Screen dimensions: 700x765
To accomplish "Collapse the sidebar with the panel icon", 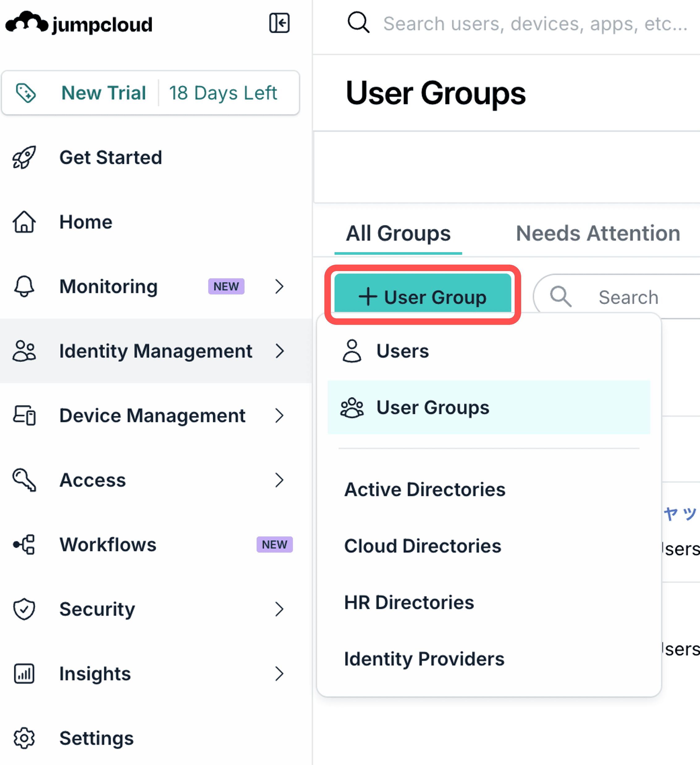I will pos(280,23).
